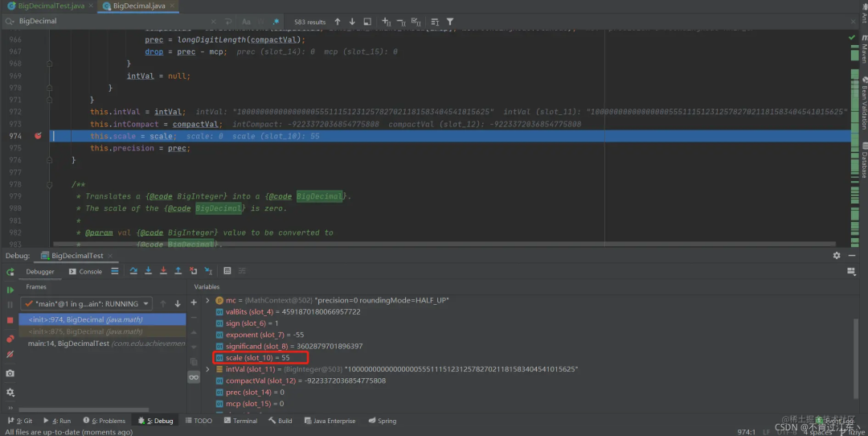Select frame <init>:974, BigDecimal
Viewport: 868px width, 436px height.
point(102,319)
